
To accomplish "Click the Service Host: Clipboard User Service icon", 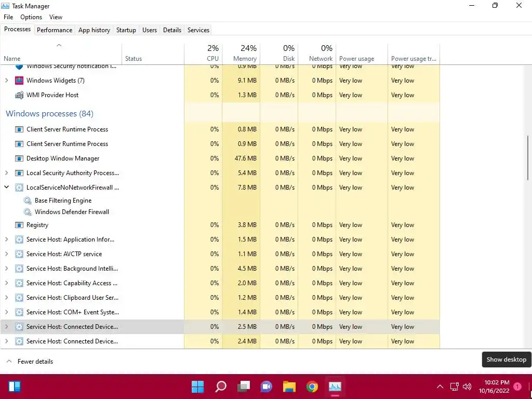I will pos(19,298).
